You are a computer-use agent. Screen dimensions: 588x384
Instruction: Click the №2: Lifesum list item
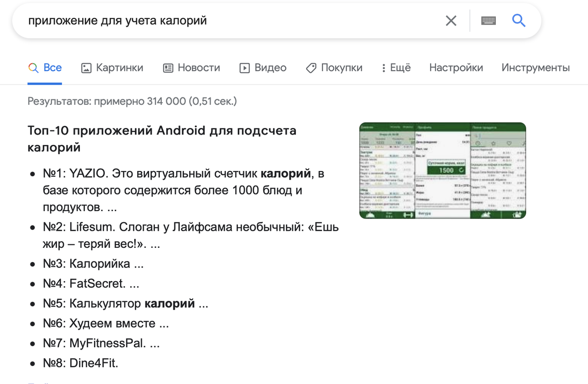(191, 236)
